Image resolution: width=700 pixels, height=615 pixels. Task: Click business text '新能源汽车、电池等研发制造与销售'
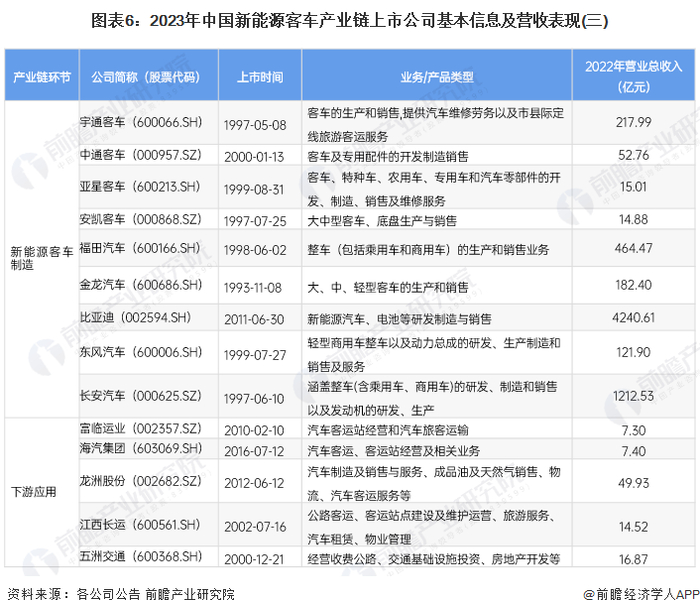pyautogui.click(x=400, y=319)
